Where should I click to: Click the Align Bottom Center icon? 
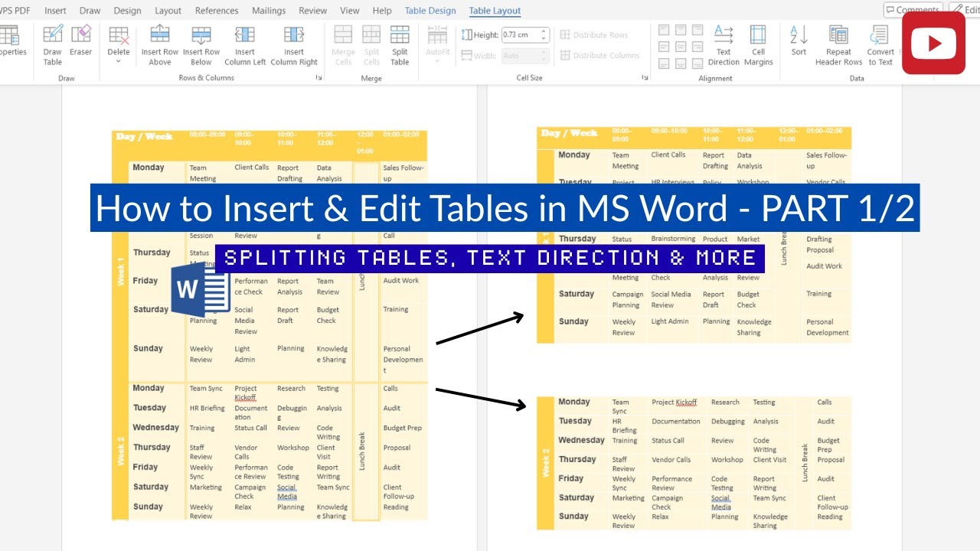tap(681, 64)
